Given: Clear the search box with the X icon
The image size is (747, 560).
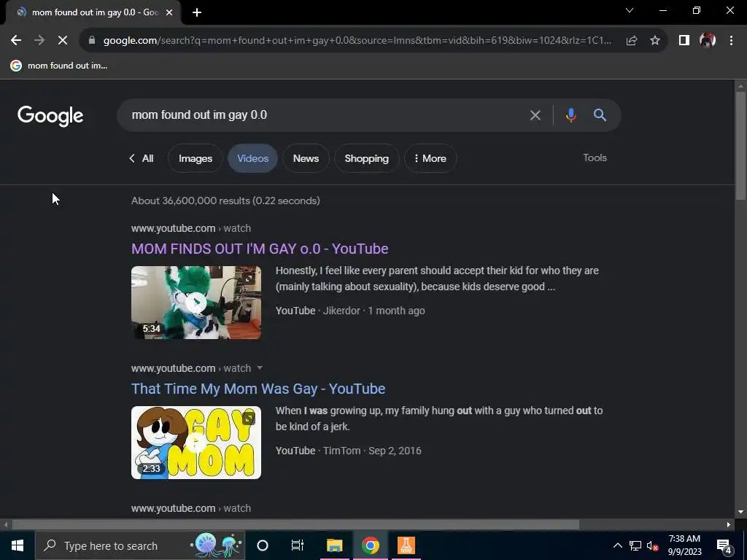Looking at the screenshot, I should [x=535, y=115].
